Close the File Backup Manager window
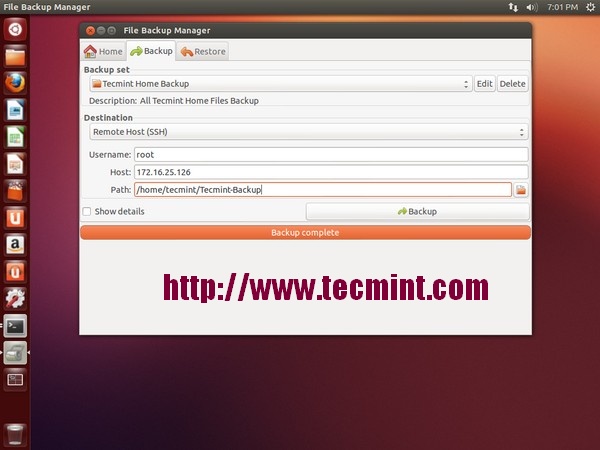The image size is (600, 450). (90, 31)
